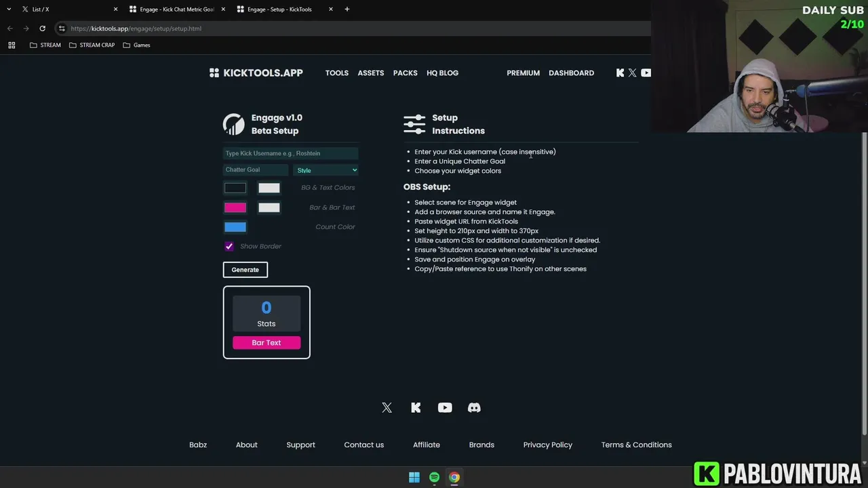Open the Contact us footer link
The width and height of the screenshot is (868, 488).
[x=364, y=445]
